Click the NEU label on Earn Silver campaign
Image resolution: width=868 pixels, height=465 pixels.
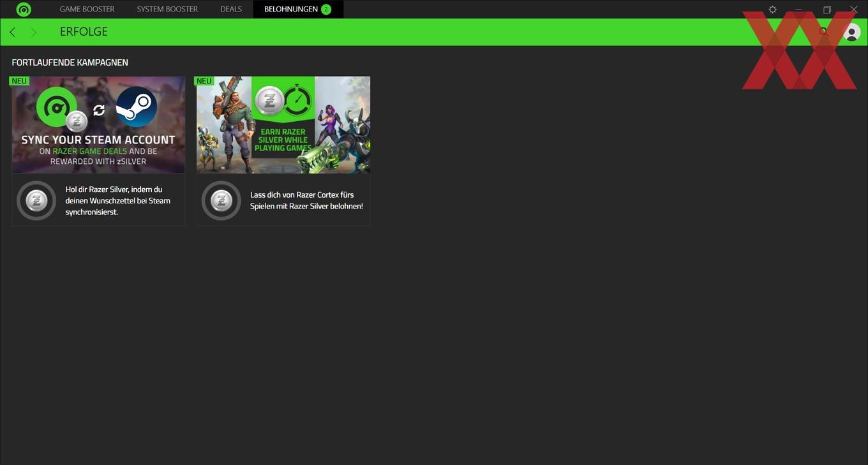[x=204, y=81]
